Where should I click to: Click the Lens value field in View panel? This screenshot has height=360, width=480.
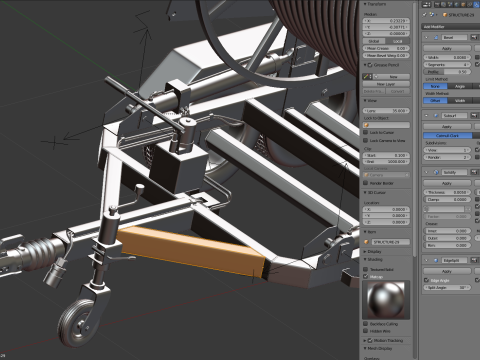click(x=386, y=111)
